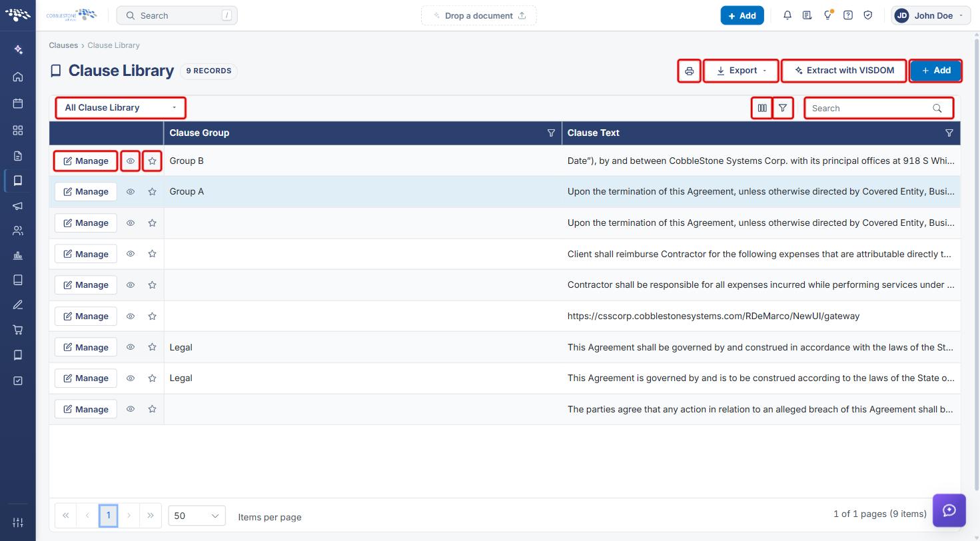Open the sliders settings icon at sidebar bottom

(x=18, y=522)
